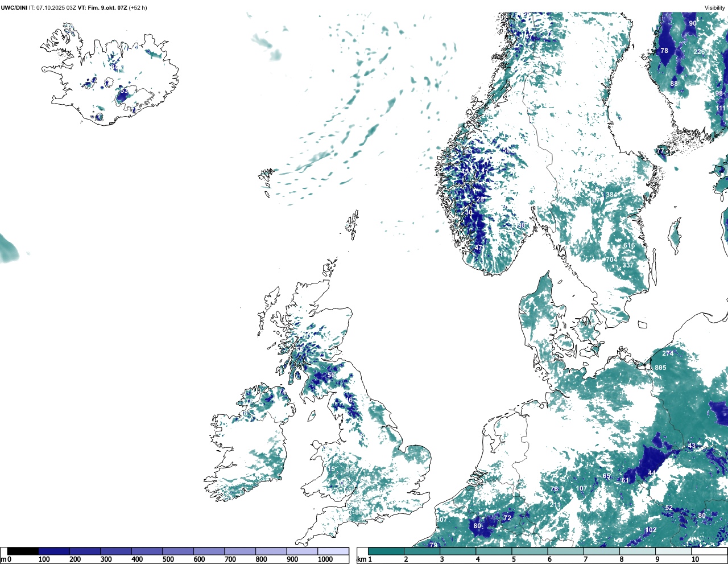Click the value 111 at right edge
Screen dimensions: 728x564
[721, 108]
